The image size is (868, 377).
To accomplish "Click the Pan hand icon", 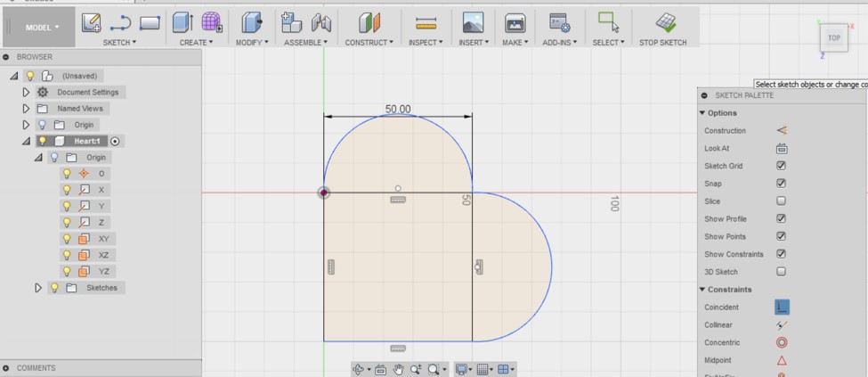I will (x=398, y=369).
